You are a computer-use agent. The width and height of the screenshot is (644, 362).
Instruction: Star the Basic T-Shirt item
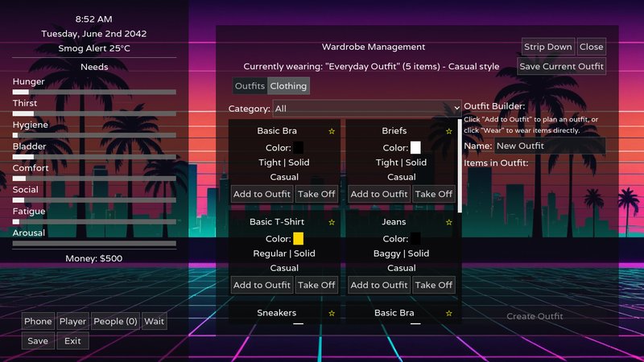332,223
